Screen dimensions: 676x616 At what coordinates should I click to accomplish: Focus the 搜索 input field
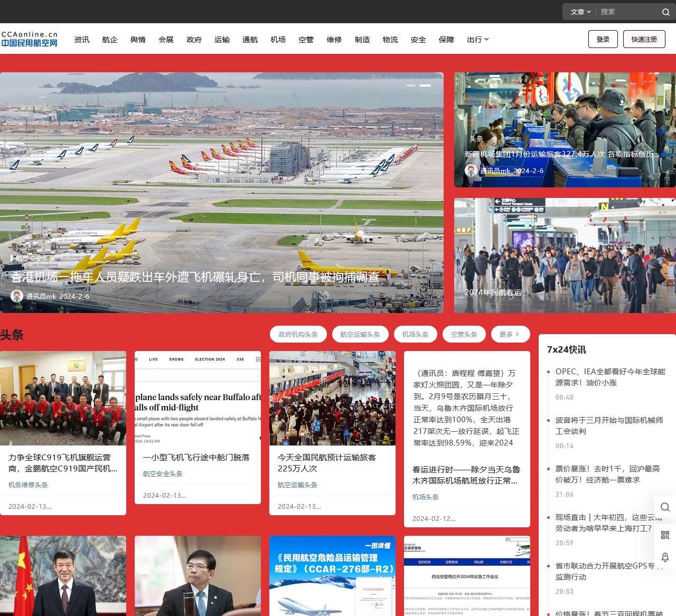point(628,12)
